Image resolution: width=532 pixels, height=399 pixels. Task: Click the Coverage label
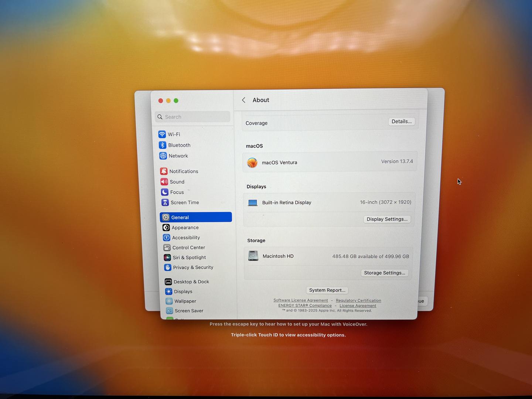click(256, 123)
